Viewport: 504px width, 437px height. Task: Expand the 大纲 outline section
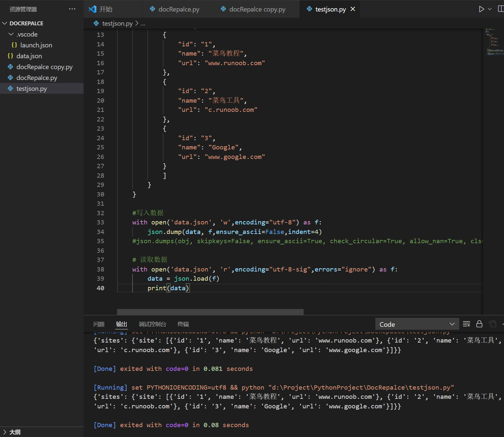(42, 432)
